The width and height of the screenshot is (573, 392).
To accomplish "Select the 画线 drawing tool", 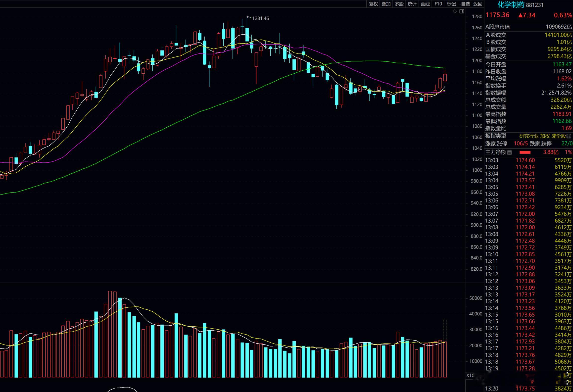I will 425,4.
